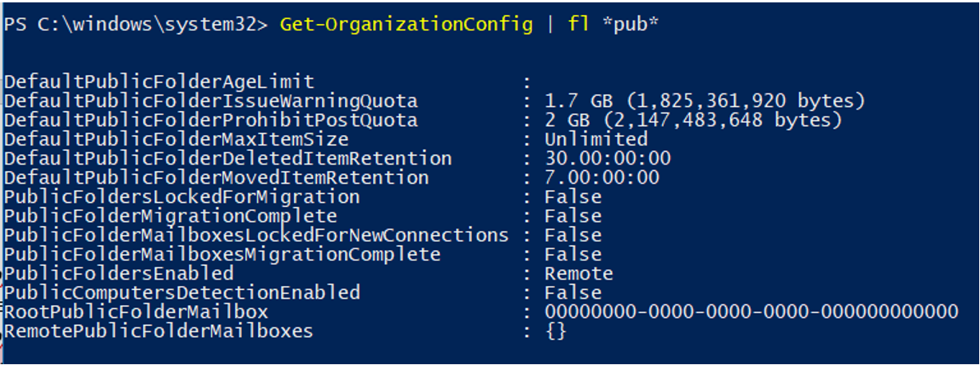The width and height of the screenshot is (980, 365).
Task: Click the 7.00:00:00 moved item retention value
Action: pyautogui.click(x=602, y=177)
